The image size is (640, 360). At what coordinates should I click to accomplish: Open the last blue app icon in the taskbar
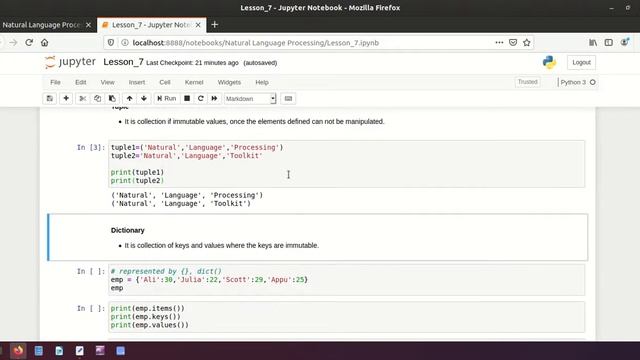point(120,351)
